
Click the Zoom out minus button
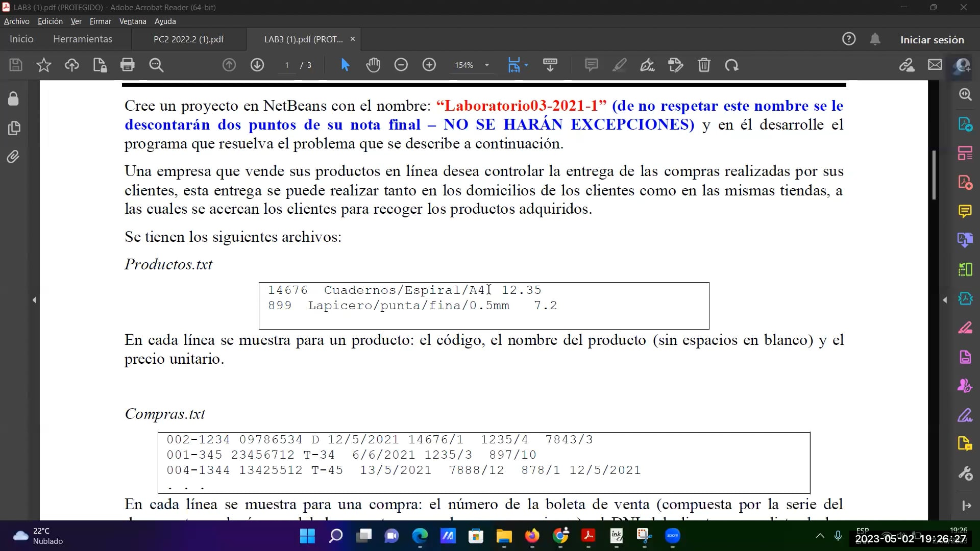click(x=401, y=65)
